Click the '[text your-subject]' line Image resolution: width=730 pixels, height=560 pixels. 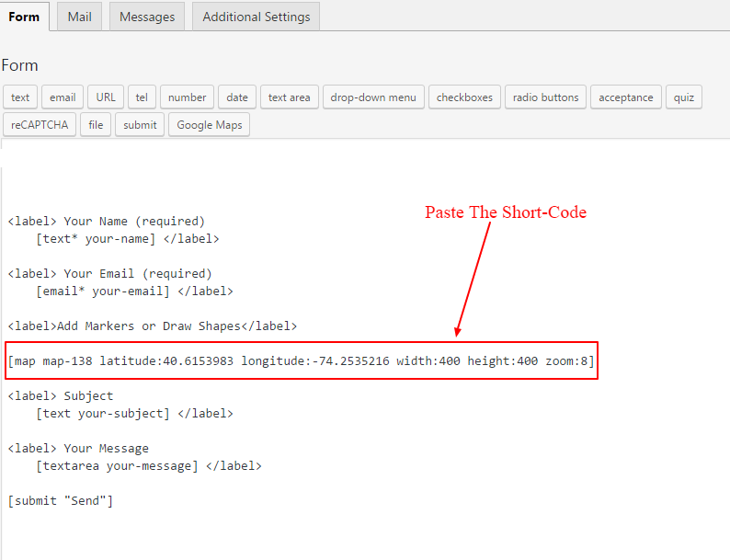(x=134, y=414)
